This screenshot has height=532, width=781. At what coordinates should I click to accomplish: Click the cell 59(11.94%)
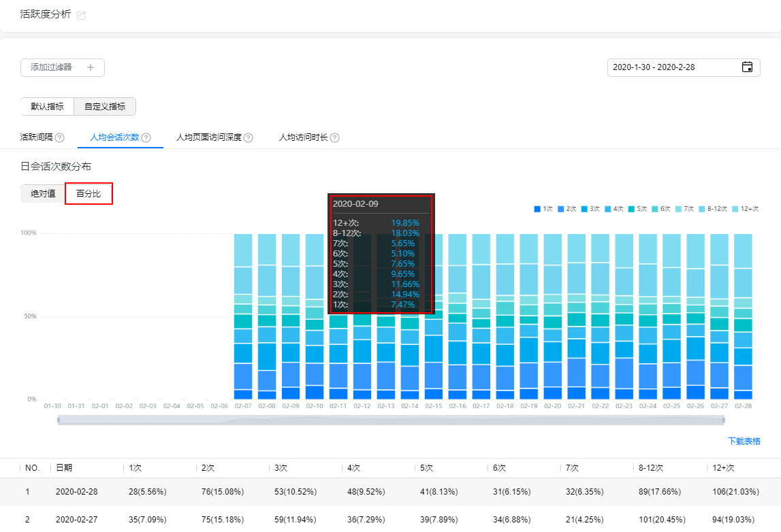296,520
